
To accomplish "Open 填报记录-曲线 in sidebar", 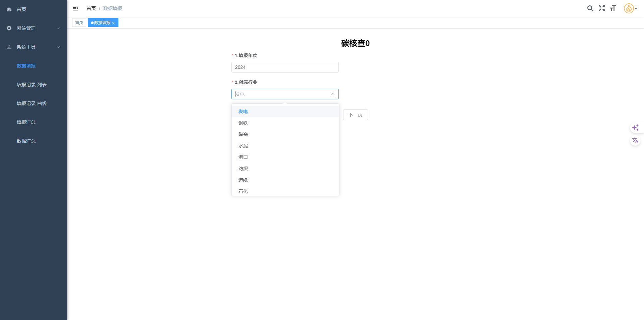I will point(34,103).
